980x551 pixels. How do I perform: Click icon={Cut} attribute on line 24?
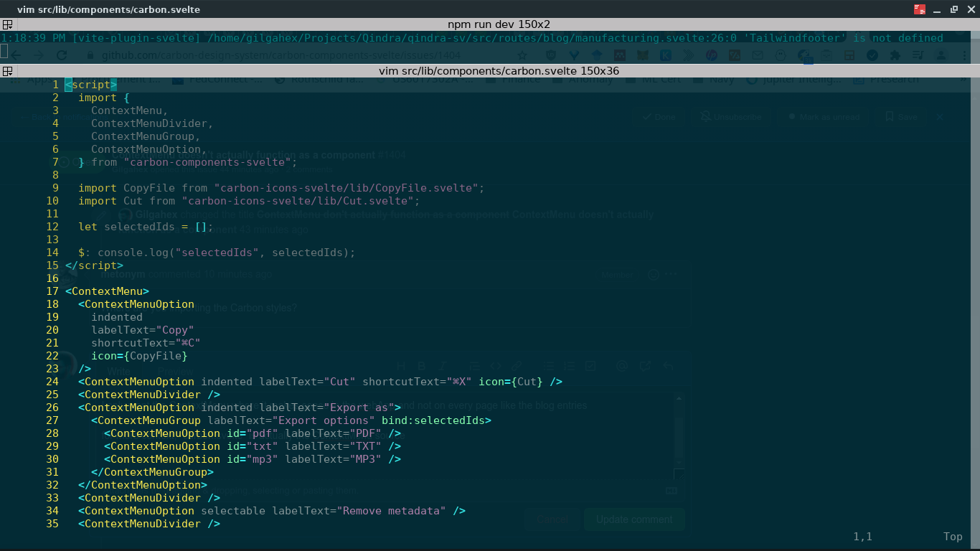tap(512, 382)
